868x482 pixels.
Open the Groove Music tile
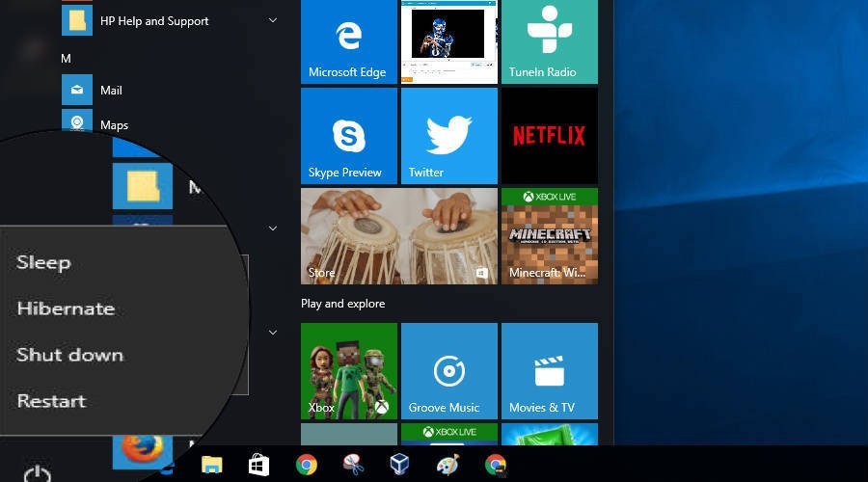(x=448, y=371)
